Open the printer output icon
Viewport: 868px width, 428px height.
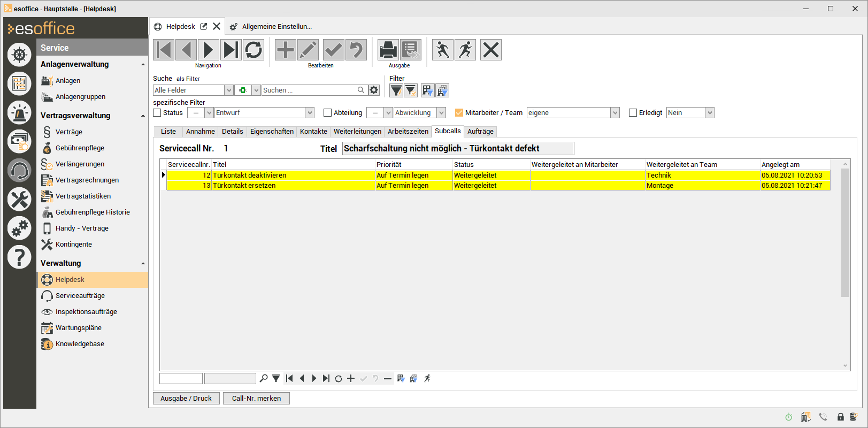[388, 50]
